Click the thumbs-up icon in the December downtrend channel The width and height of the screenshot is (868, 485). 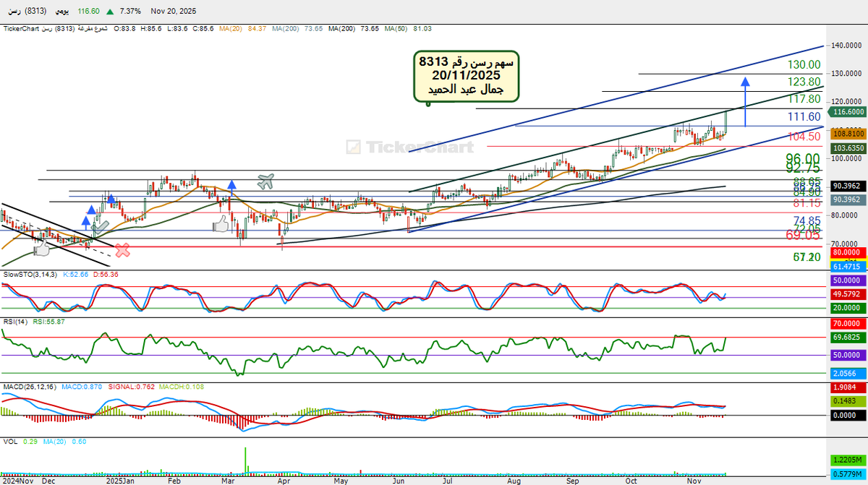tap(42, 248)
